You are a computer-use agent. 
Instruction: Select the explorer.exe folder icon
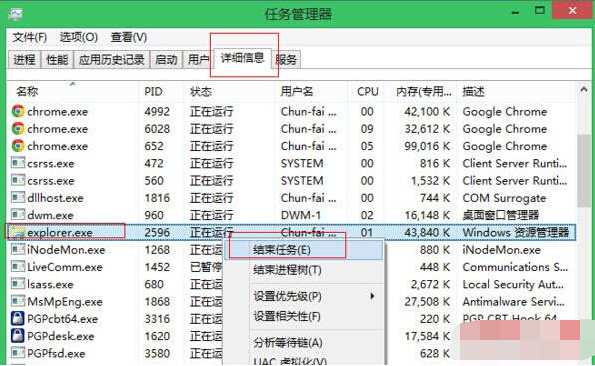18,232
